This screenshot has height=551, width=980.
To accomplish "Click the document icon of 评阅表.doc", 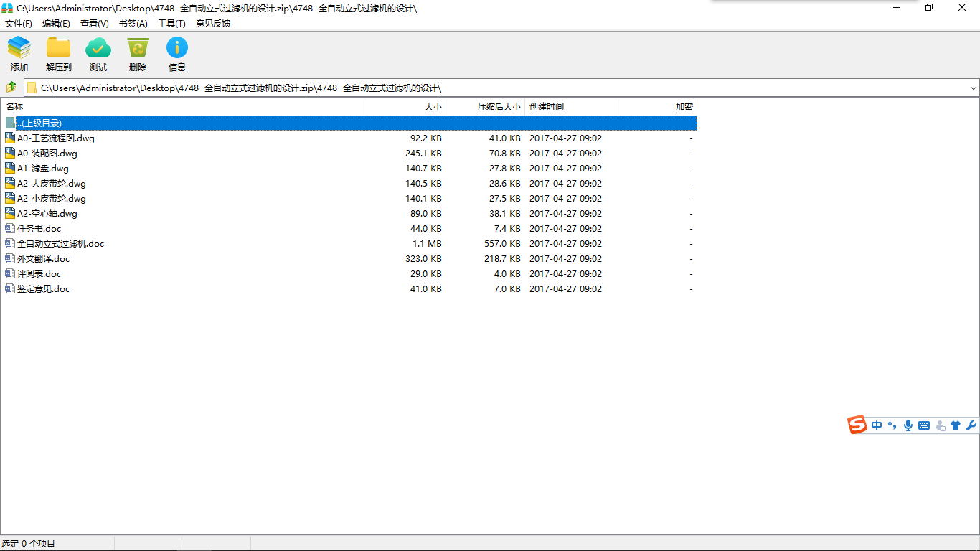I will point(10,273).
